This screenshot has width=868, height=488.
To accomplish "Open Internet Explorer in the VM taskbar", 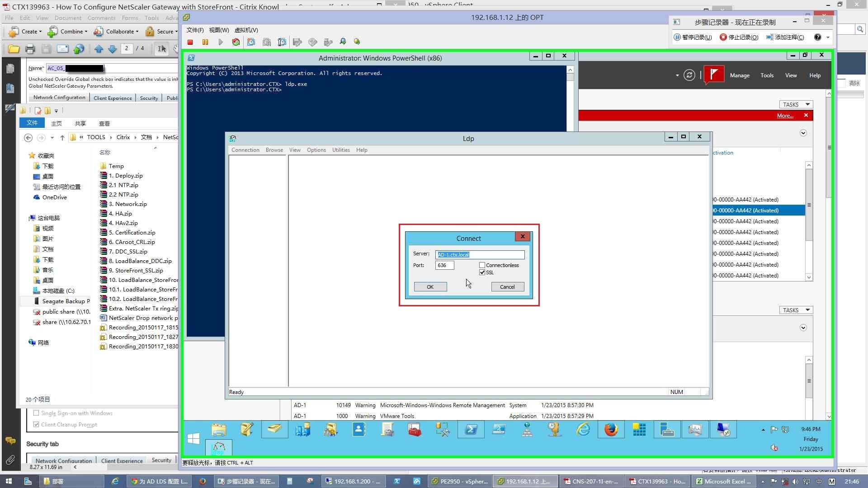I will click(x=583, y=430).
